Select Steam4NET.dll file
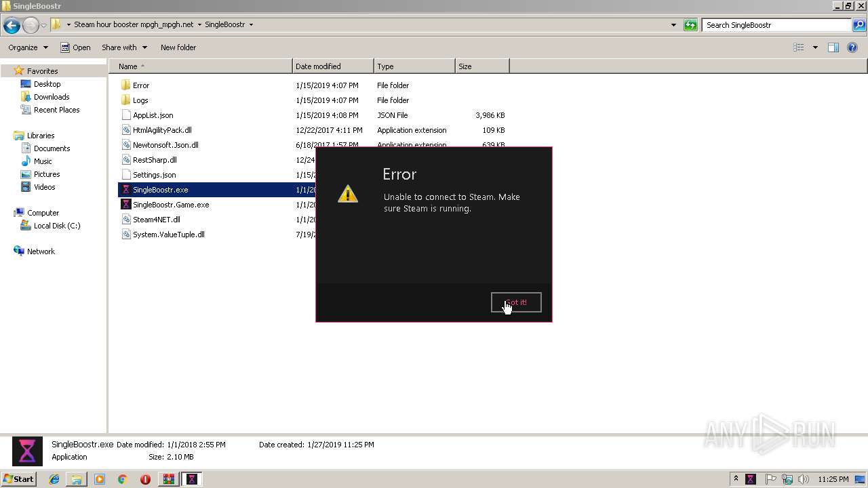Screen dimensions: 868x488 click(x=156, y=220)
